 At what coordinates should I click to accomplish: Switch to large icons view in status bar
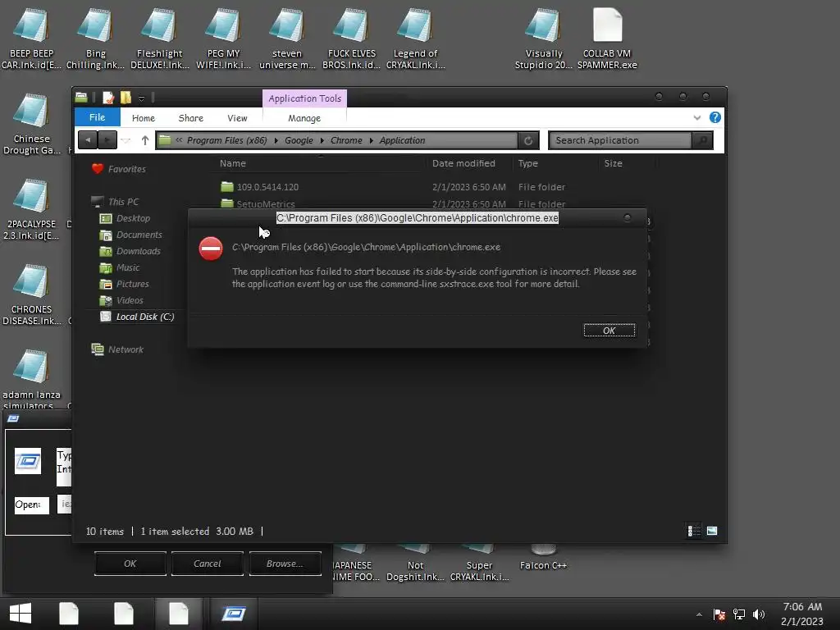712,531
